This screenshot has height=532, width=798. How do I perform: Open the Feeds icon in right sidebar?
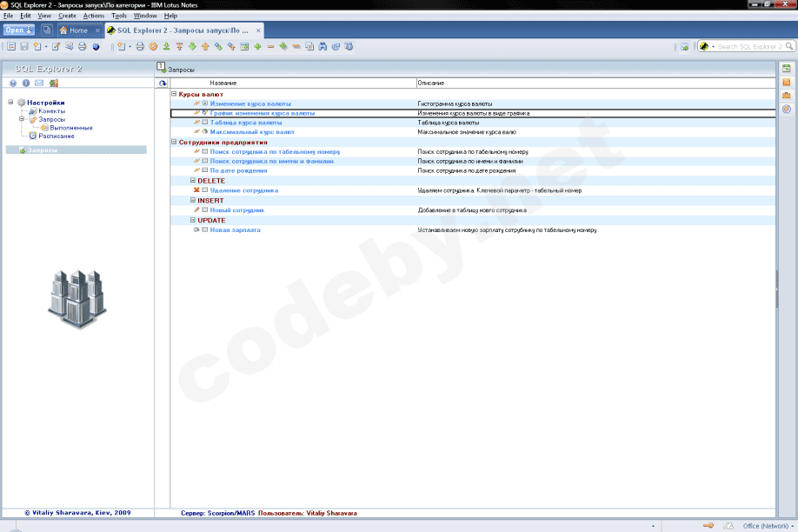(x=787, y=82)
